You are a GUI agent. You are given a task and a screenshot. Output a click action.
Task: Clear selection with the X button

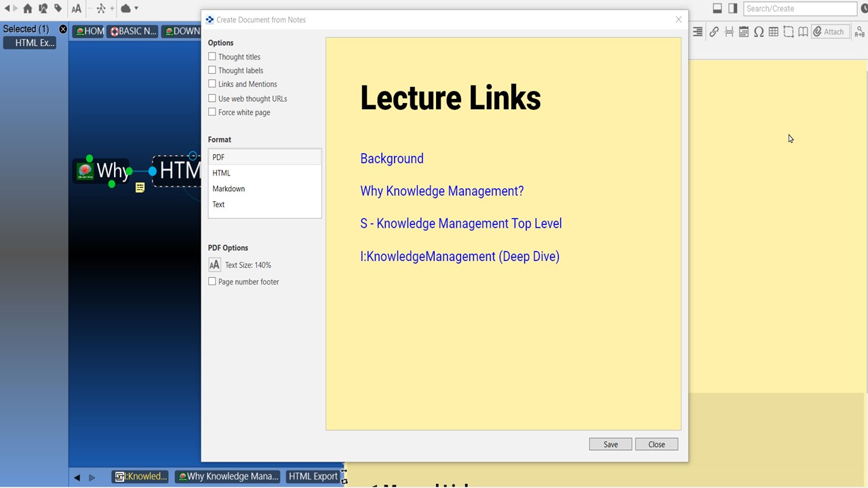tap(63, 29)
